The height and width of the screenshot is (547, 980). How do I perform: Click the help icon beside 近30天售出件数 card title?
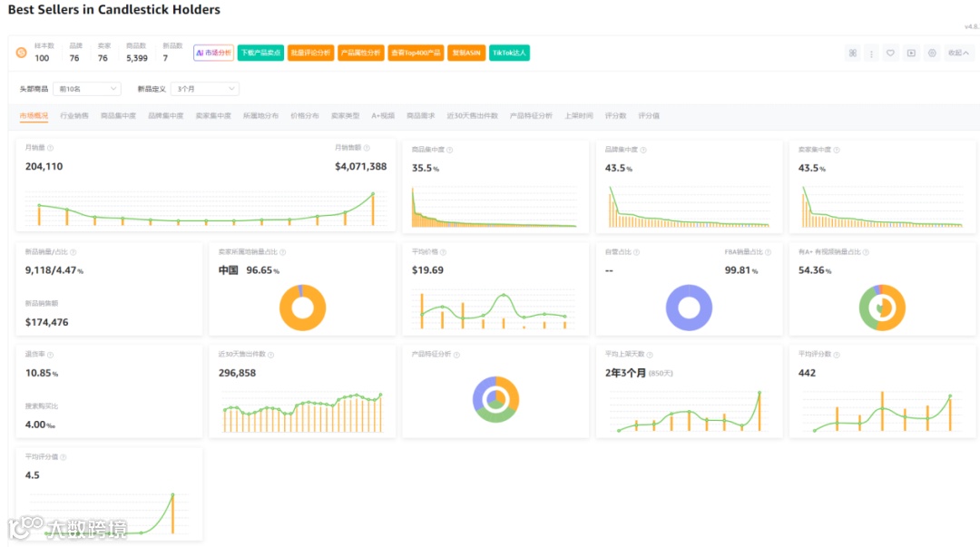(270, 355)
